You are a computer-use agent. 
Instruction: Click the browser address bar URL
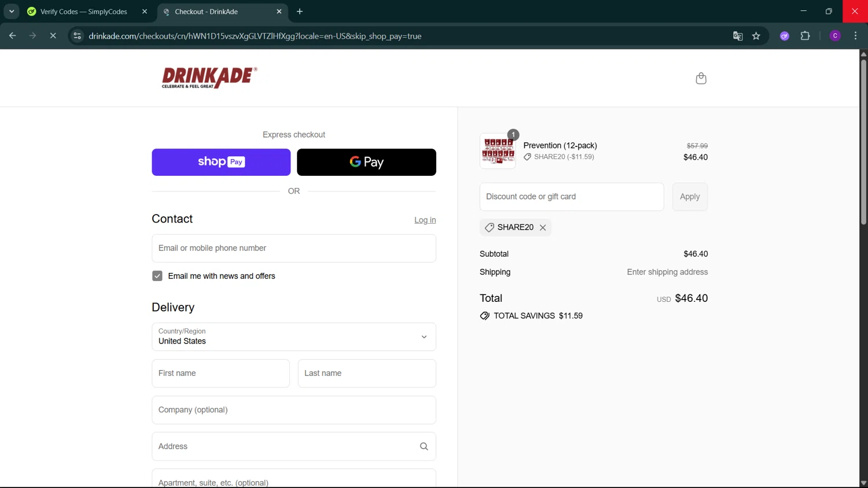255,36
